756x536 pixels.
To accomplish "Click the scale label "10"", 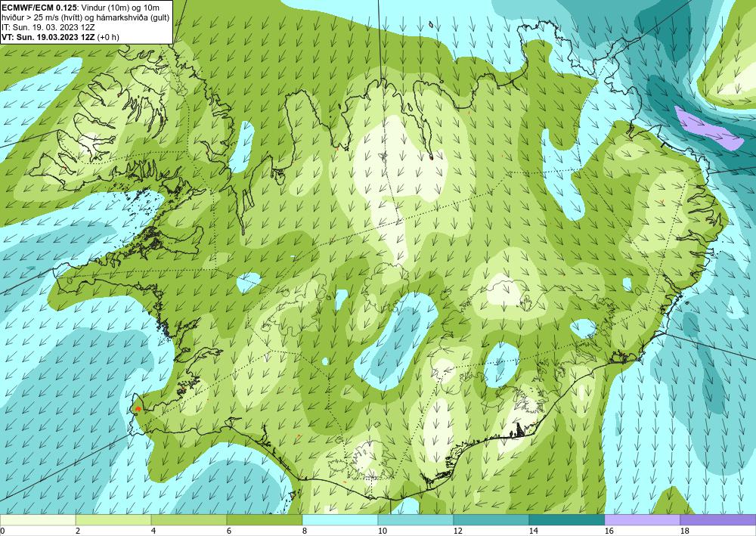I will point(383,531).
